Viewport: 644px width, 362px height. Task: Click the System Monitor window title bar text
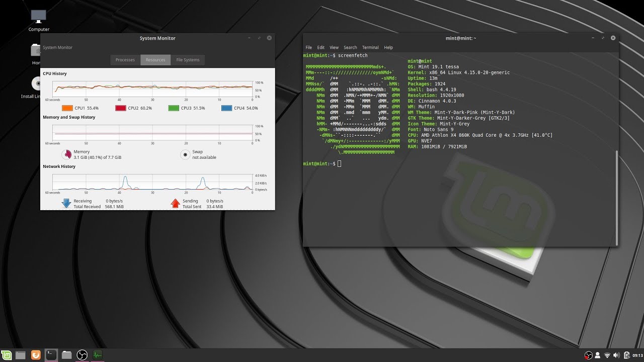coord(157,38)
